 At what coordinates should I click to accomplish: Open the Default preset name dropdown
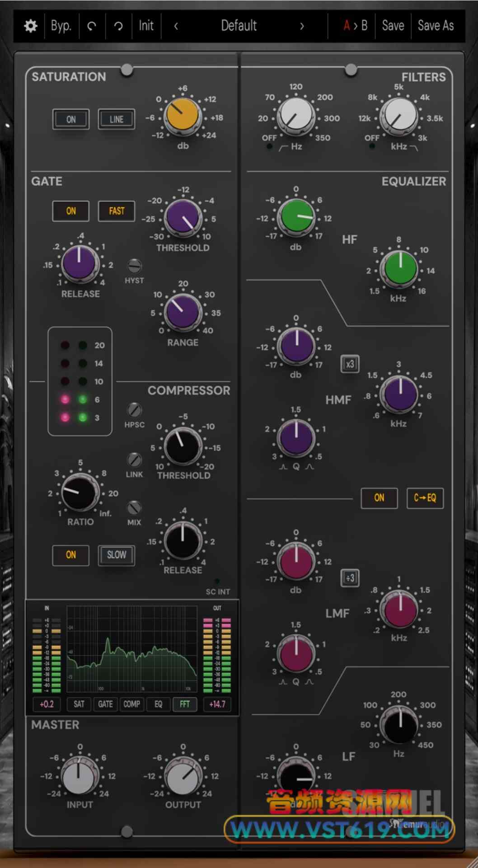point(239,26)
